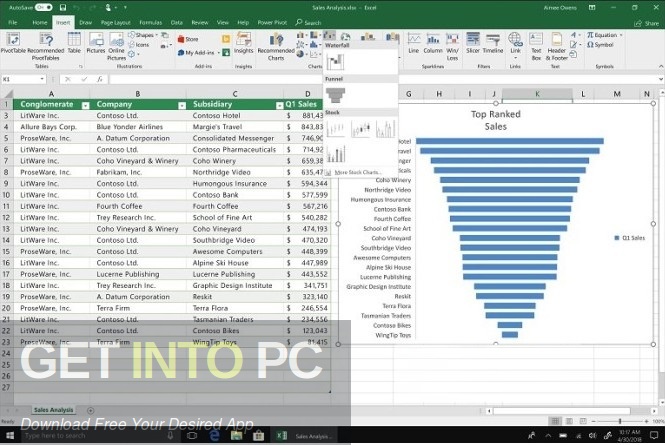The image size is (665, 445).
Task: Expand the Name Box dropdown
Action: (x=42, y=79)
